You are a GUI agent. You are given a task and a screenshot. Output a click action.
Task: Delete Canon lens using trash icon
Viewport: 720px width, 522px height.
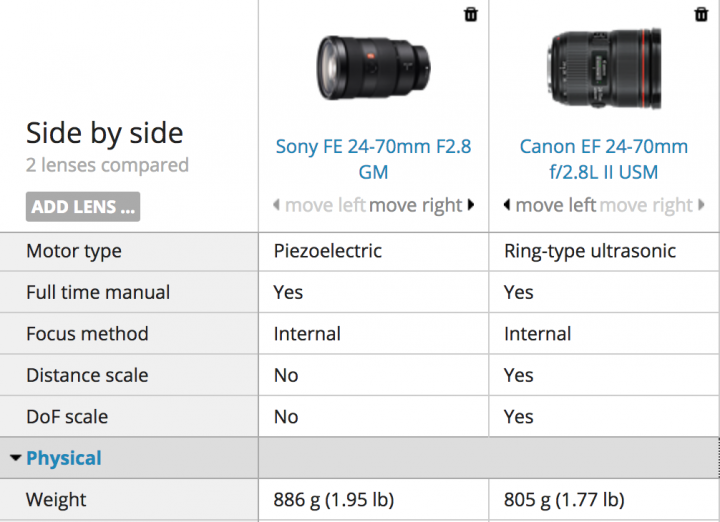pyautogui.click(x=701, y=15)
